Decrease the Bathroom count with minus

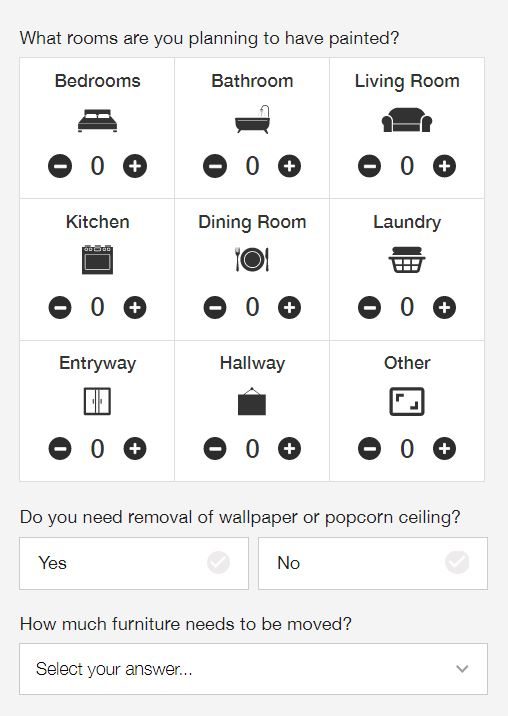click(215, 166)
